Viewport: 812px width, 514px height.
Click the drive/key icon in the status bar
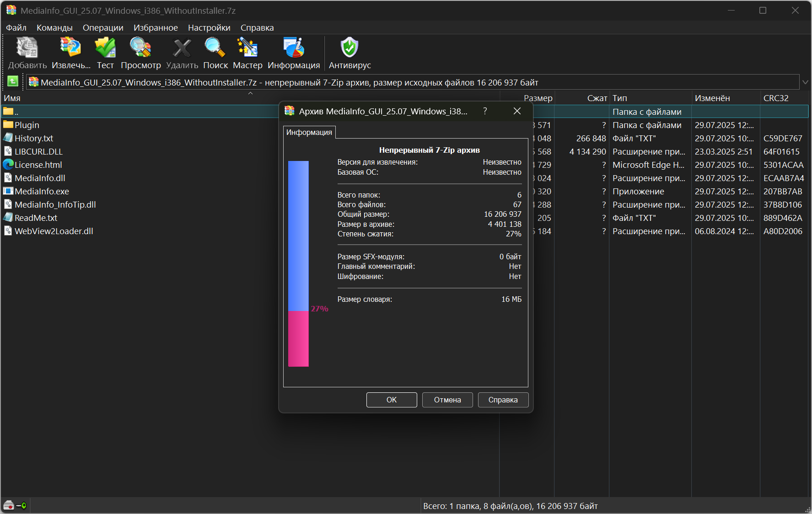point(15,505)
